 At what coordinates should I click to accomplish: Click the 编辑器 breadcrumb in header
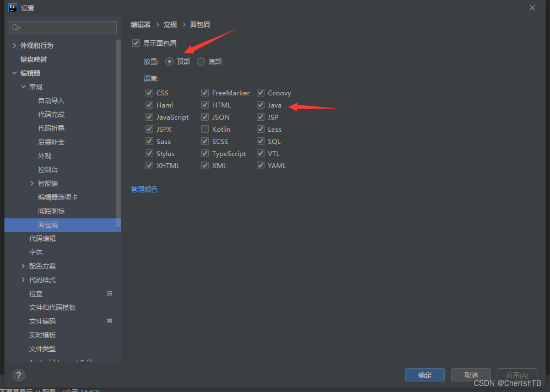coord(141,25)
